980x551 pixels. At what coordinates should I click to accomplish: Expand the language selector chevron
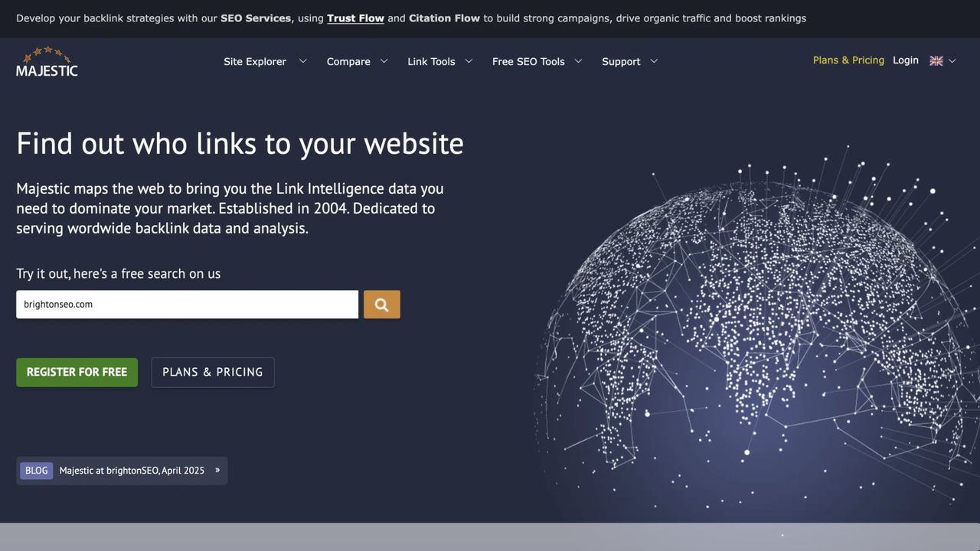pos(952,61)
